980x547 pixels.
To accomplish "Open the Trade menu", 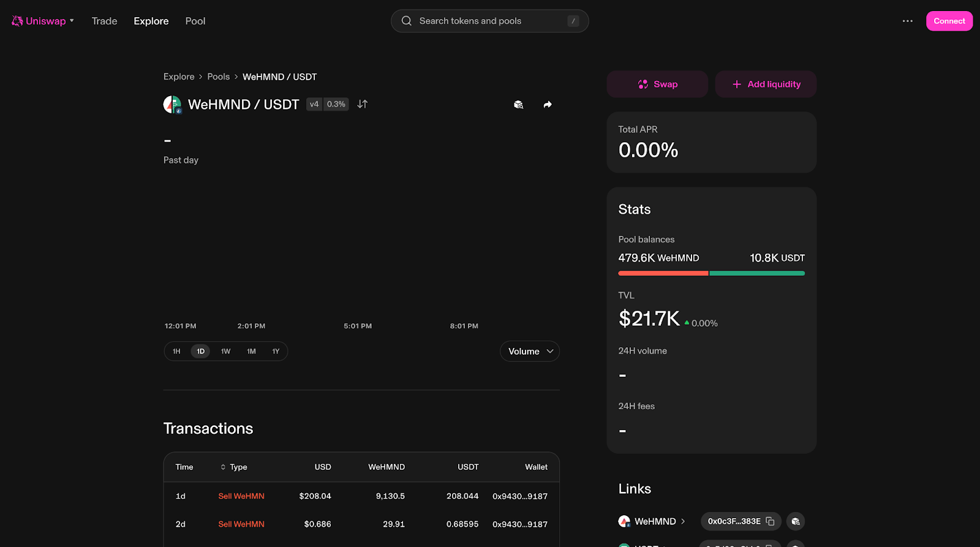I will (104, 21).
